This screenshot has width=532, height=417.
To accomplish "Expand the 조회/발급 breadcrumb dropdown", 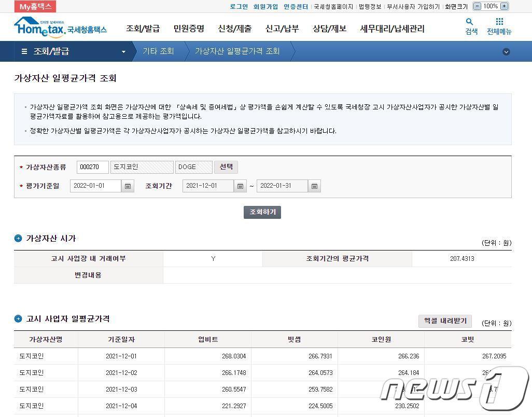I will pyautogui.click(x=123, y=52).
